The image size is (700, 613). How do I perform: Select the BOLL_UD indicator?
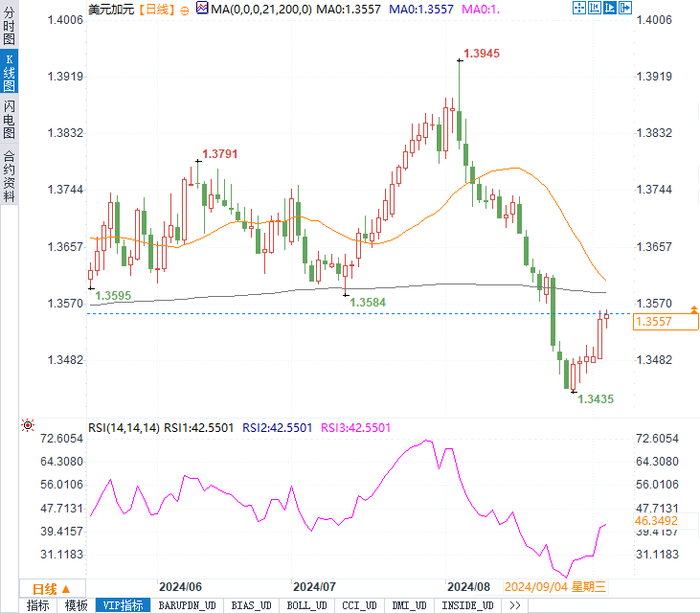[x=306, y=605]
